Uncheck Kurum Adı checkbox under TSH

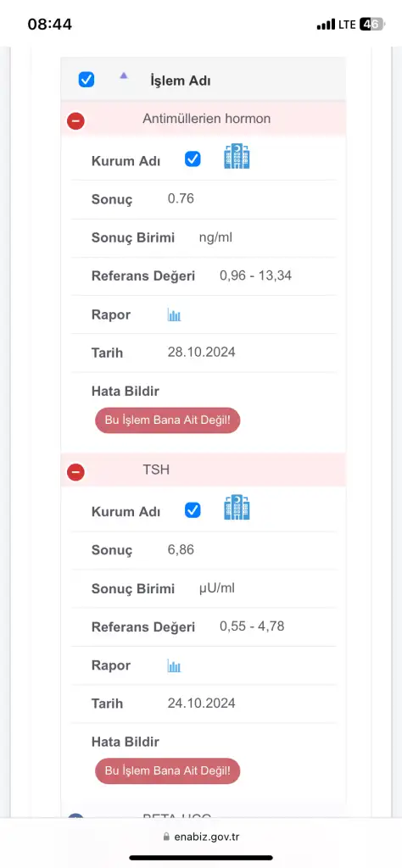pyautogui.click(x=193, y=509)
